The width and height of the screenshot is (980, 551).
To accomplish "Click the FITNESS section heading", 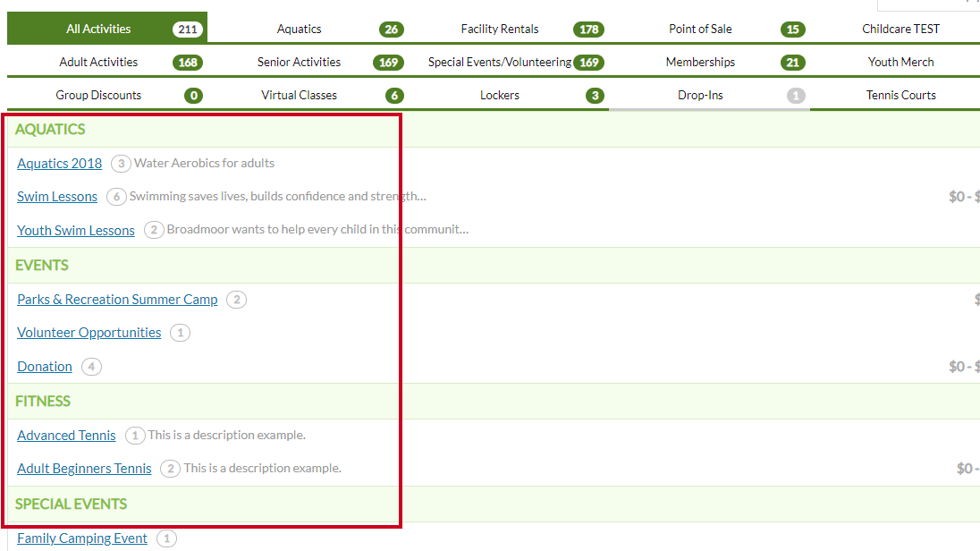I will click(x=43, y=401).
